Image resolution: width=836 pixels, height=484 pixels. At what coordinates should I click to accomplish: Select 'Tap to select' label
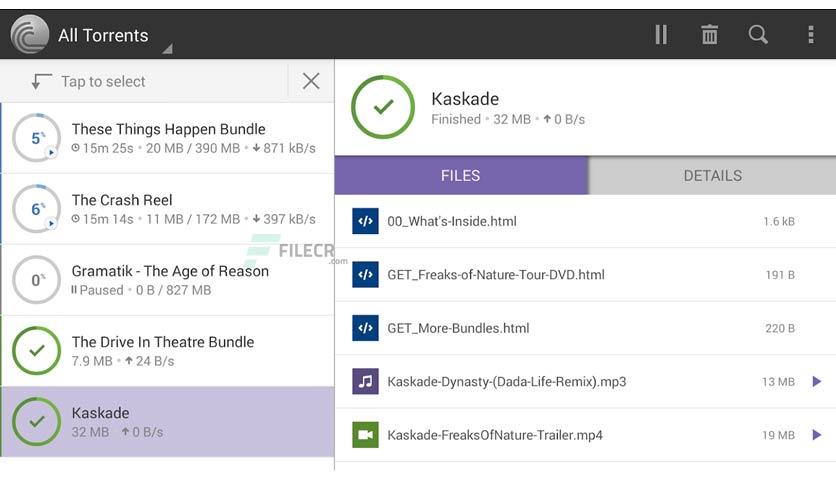pos(103,82)
